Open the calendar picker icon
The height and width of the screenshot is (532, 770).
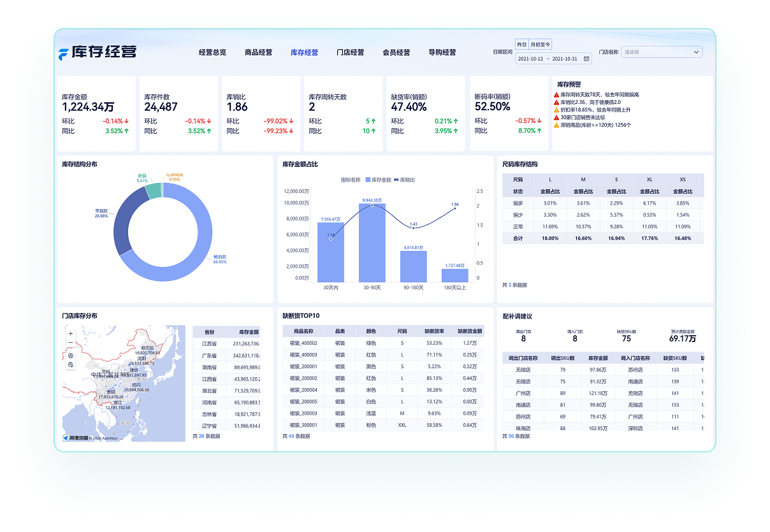click(586, 59)
